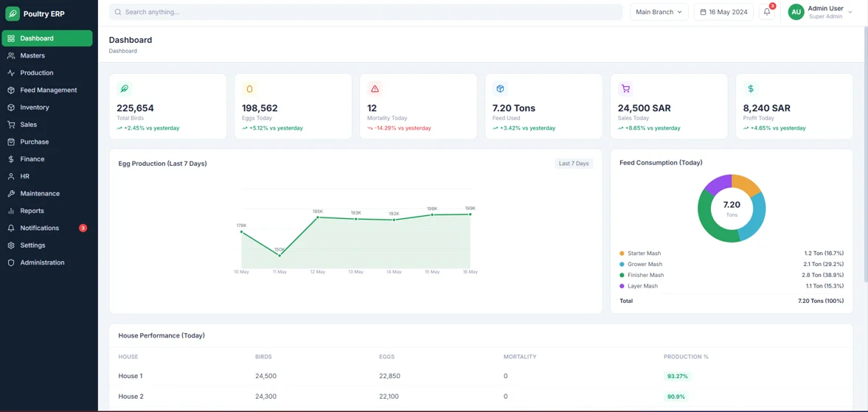The height and width of the screenshot is (412, 868).
Task: Click the Starter Mash orange legend dot
Action: coord(622,254)
